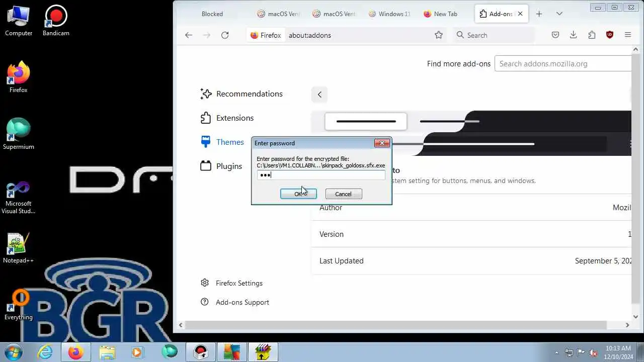Show hidden tray icons arrow
Screen dimensions: 644x362
click(556, 352)
